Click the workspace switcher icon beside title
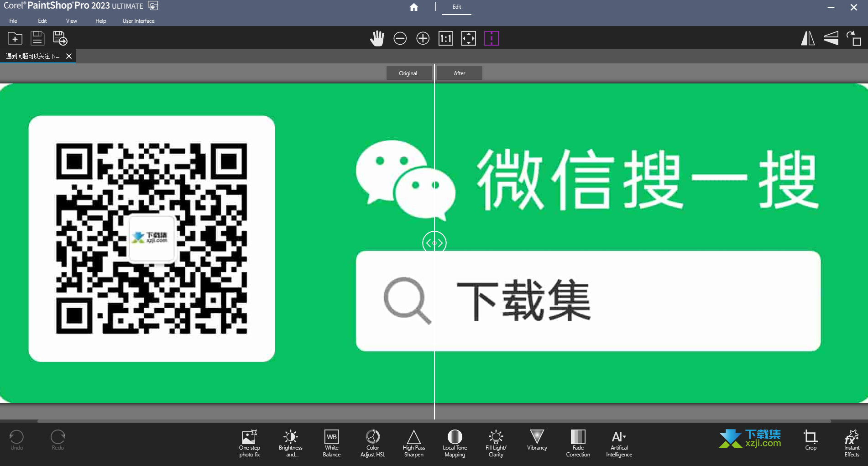Image resolution: width=868 pixels, height=466 pixels. point(153,6)
